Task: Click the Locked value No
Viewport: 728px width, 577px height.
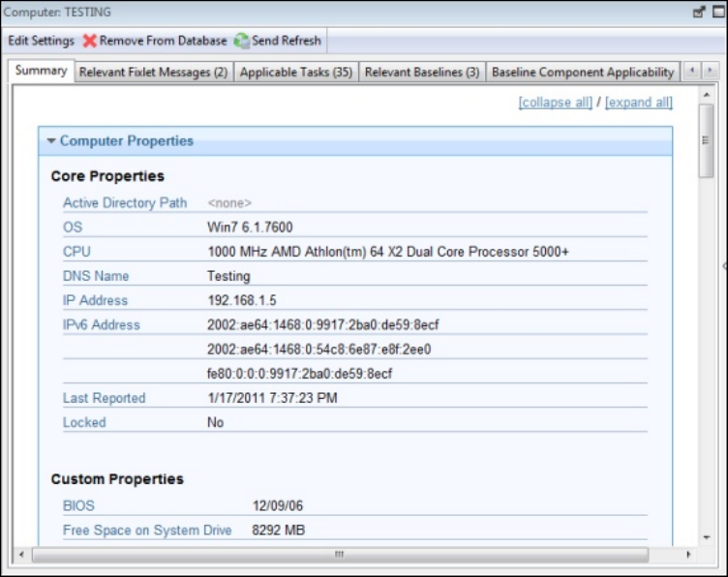Action: point(216,422)
